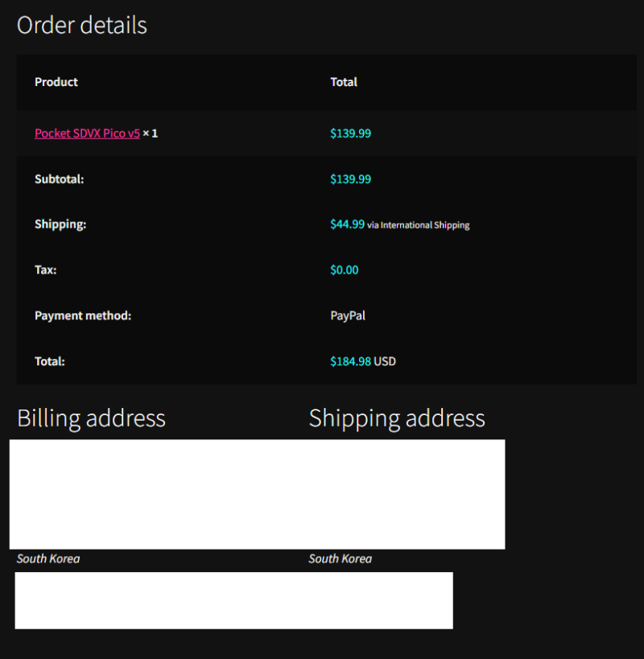644x659 pixels.
Task: Click the Shipping address heading
Action: coord(397,418)
